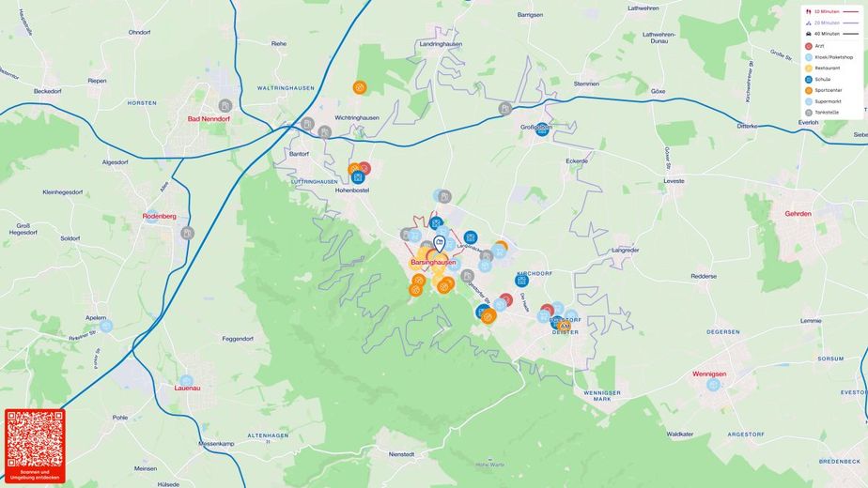Screen dimensions: 868x488
Task: Select the light blue marker in Wennigsen
Action: 714,385
